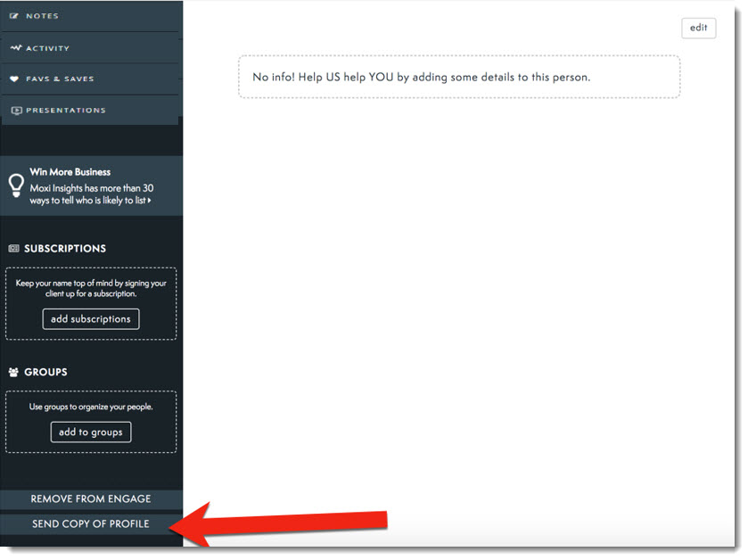Click the play-screen icon beside Presentations

16,111
